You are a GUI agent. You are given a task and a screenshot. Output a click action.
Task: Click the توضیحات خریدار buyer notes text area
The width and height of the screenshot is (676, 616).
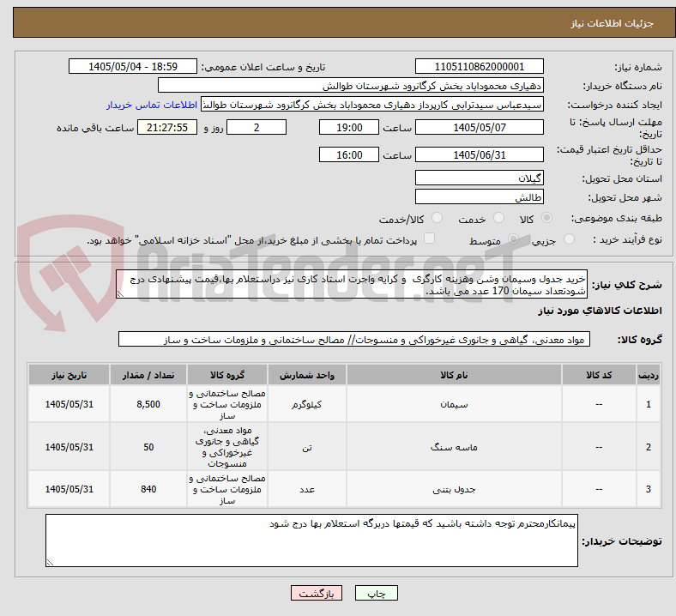[x=311, y=541]
